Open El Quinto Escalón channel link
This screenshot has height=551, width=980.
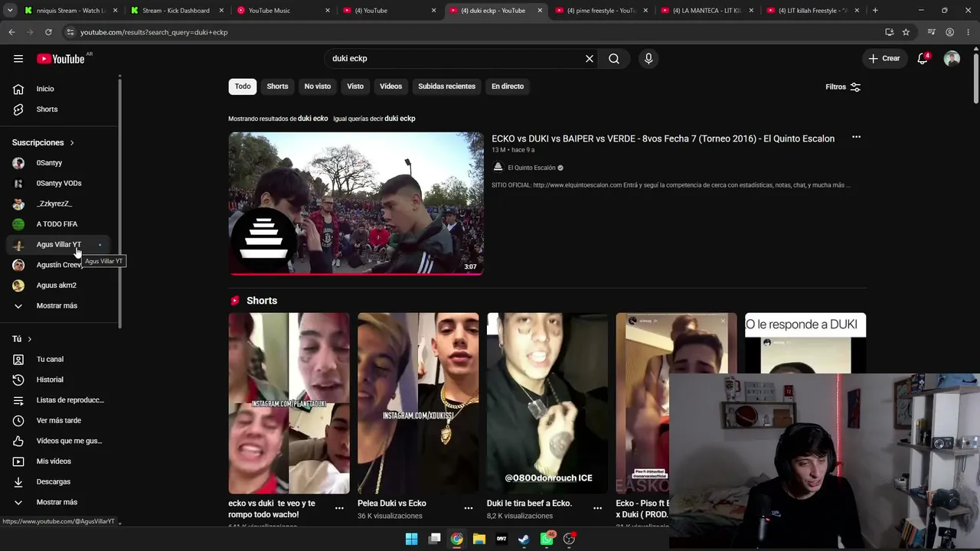pos(531,168)
